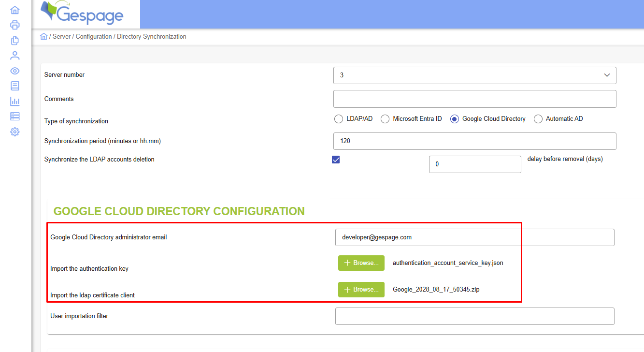Click the Server number label

64,75
